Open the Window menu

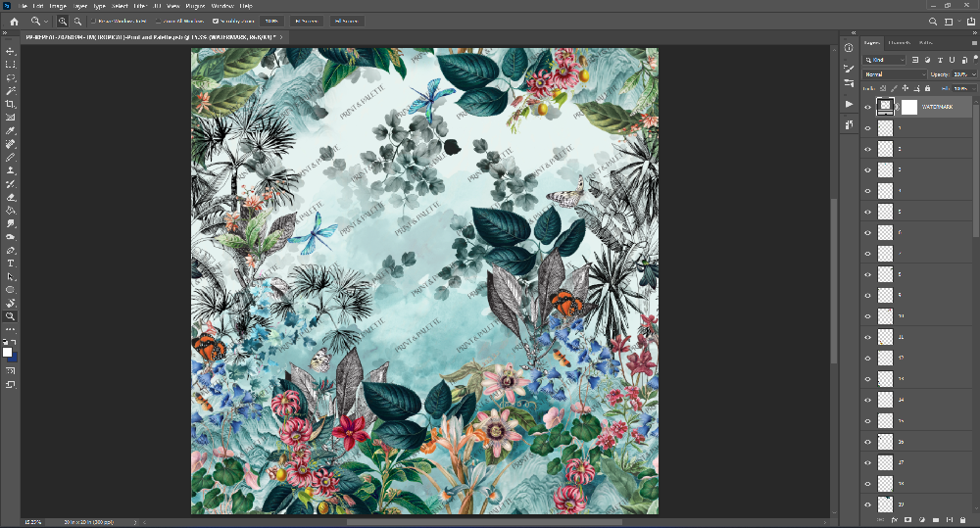[x=222, y=6]
